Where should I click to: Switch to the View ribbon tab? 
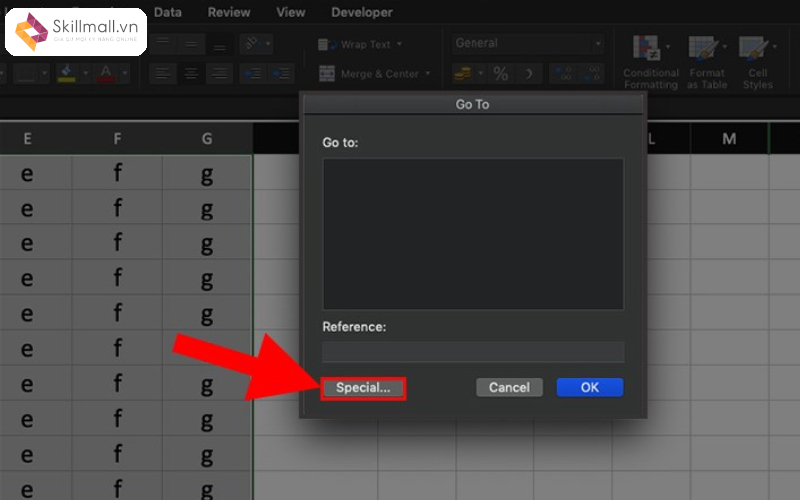point(290,12)
